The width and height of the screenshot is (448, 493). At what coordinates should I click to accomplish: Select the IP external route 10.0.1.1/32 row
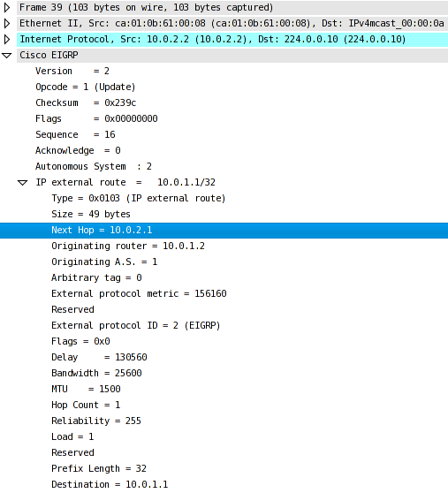tap(125, 182)
